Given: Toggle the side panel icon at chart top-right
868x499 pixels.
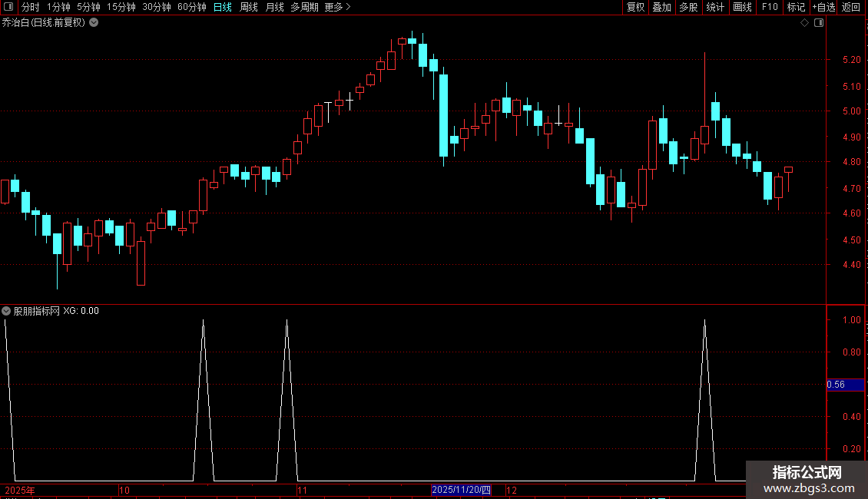Looking at the screenshot, I should [x=819, y=23].
